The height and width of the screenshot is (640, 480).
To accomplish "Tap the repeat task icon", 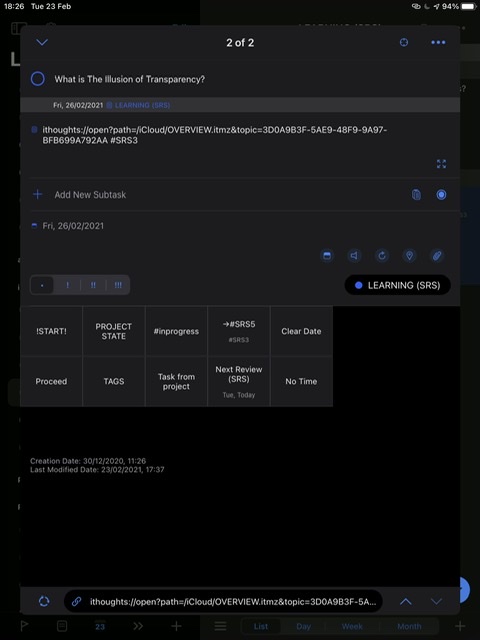I will [382, 256].
